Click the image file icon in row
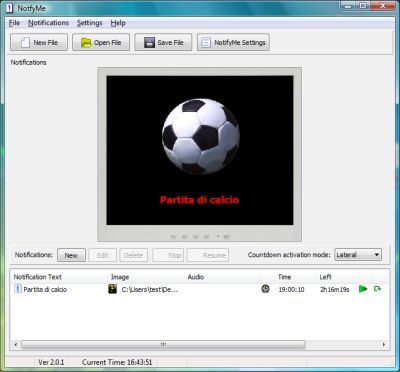 pyautogui.click(x=113, y=289)
